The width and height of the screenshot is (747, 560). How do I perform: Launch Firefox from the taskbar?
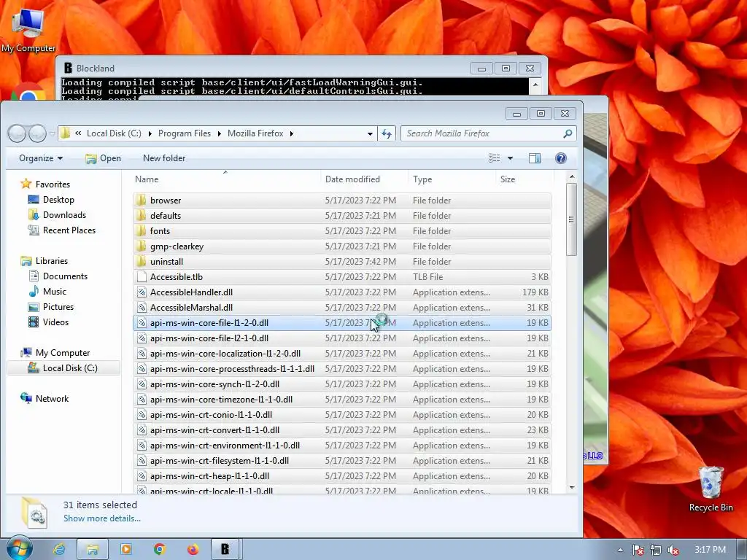tap(193, 549)
